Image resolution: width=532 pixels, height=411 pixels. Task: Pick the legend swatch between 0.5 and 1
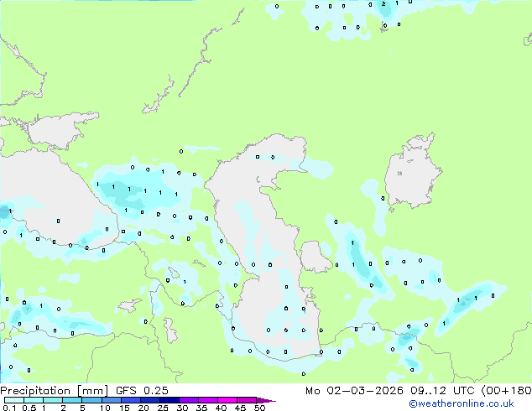pyautogui.click(x=34, y=400)
